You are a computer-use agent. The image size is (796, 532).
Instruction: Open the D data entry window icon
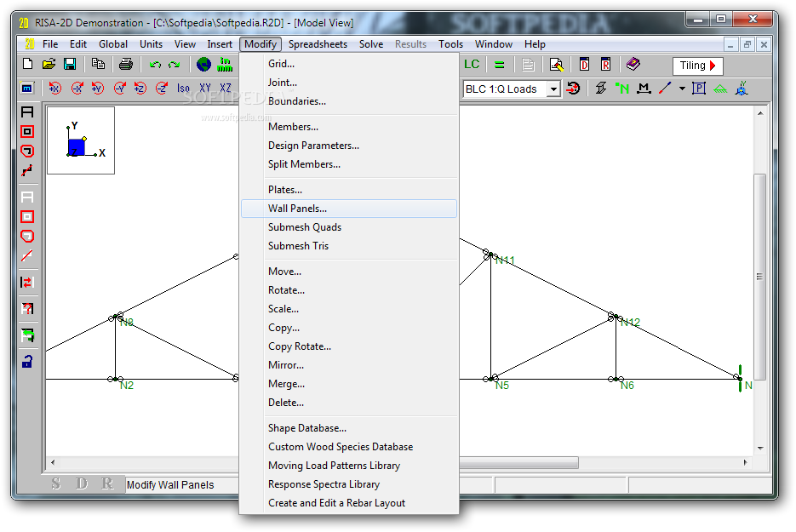tap(584, 65)
